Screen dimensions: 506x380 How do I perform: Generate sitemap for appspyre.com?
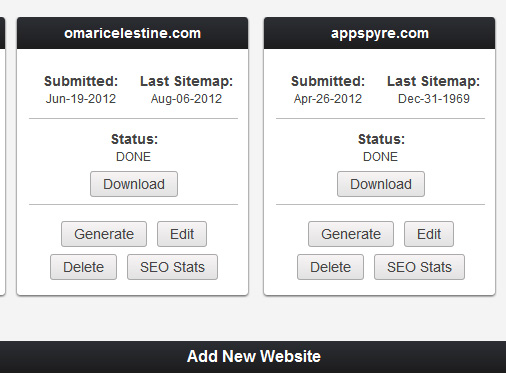tap(351, 234)
